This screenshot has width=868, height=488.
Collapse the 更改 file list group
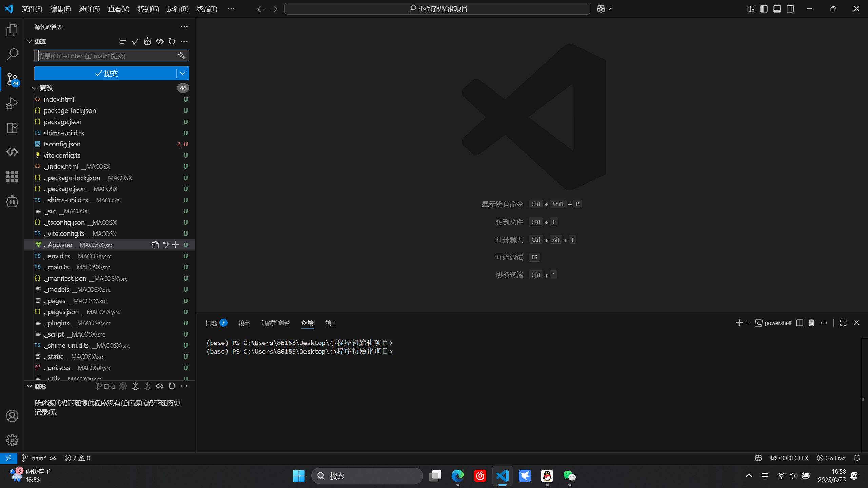(34, 88)
